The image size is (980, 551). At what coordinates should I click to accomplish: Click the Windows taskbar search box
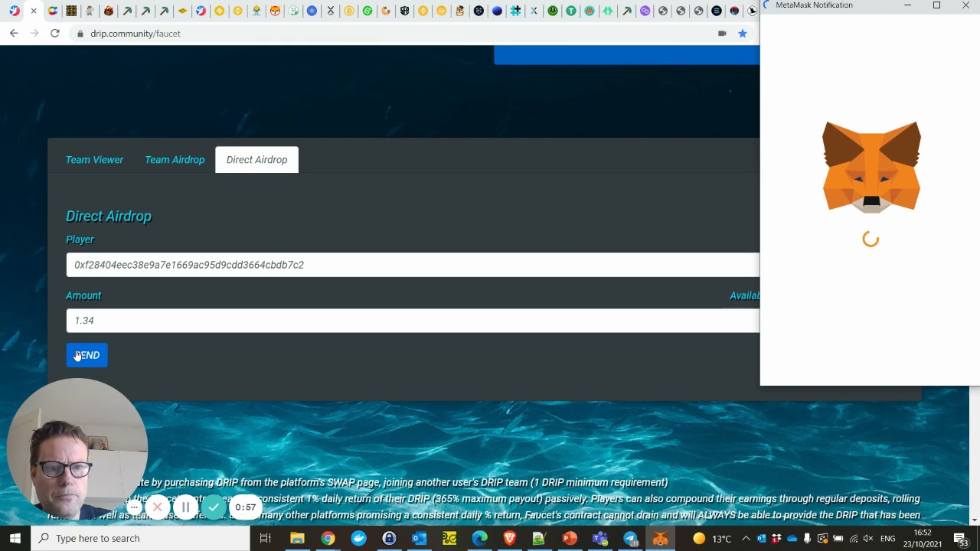click(140, 538)
